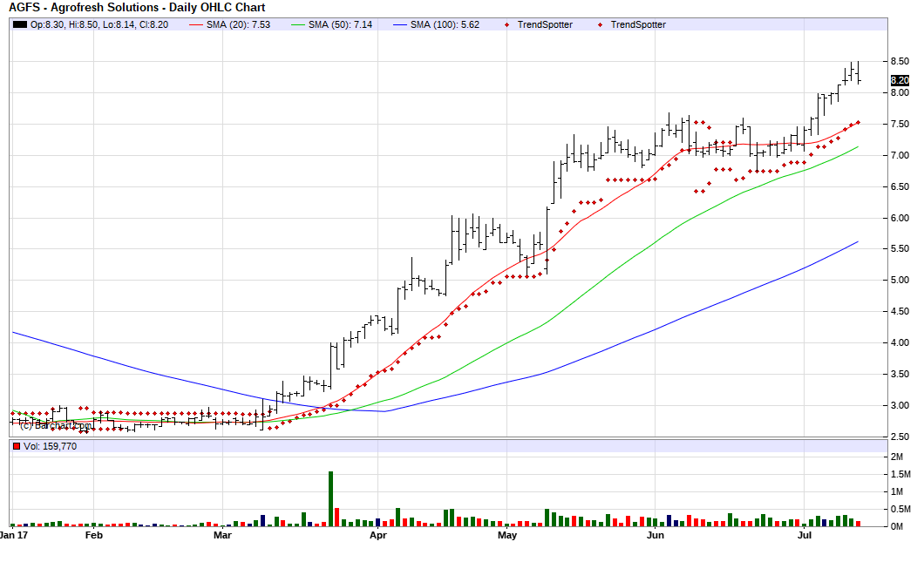The height and width of the screenshot is (562, 924).
Task: Click the 6.00 price axis label
Action: 900,218
